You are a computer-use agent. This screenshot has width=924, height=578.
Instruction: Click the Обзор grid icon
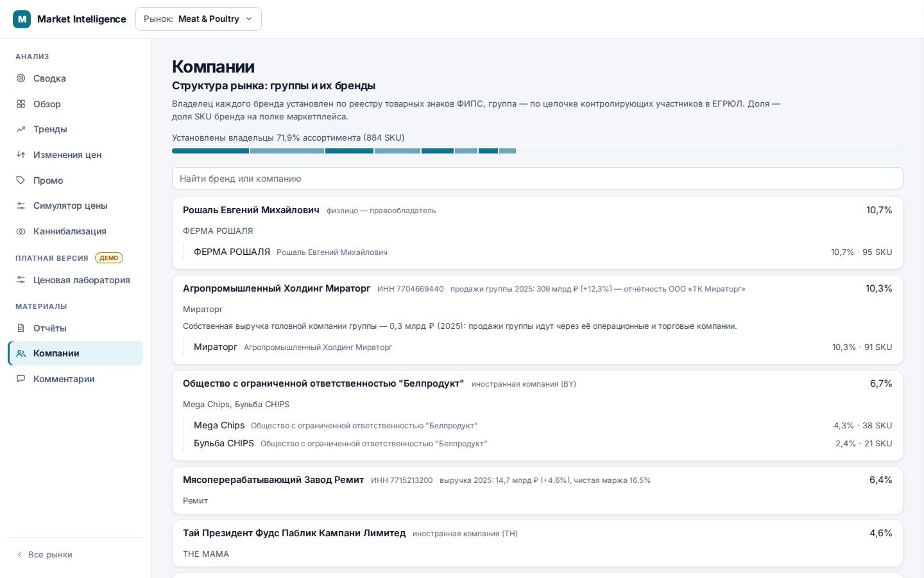(x=21, y=104)
